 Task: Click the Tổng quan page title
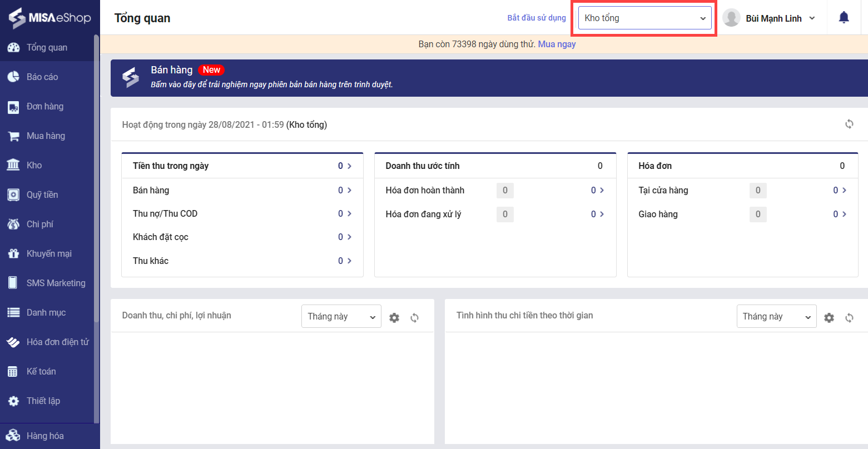(142, 18)
